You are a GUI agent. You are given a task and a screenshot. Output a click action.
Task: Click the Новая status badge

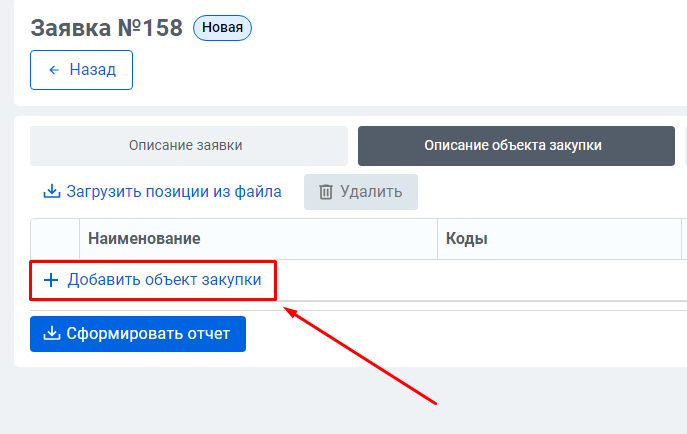click(223, 28)
